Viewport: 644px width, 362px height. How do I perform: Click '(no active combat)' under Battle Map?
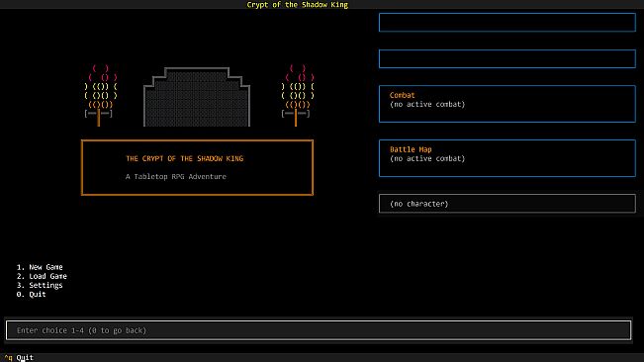(427, 158)
